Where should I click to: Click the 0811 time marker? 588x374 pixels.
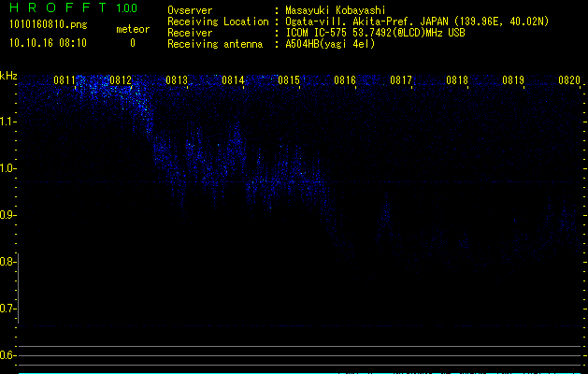coord(65,79)
